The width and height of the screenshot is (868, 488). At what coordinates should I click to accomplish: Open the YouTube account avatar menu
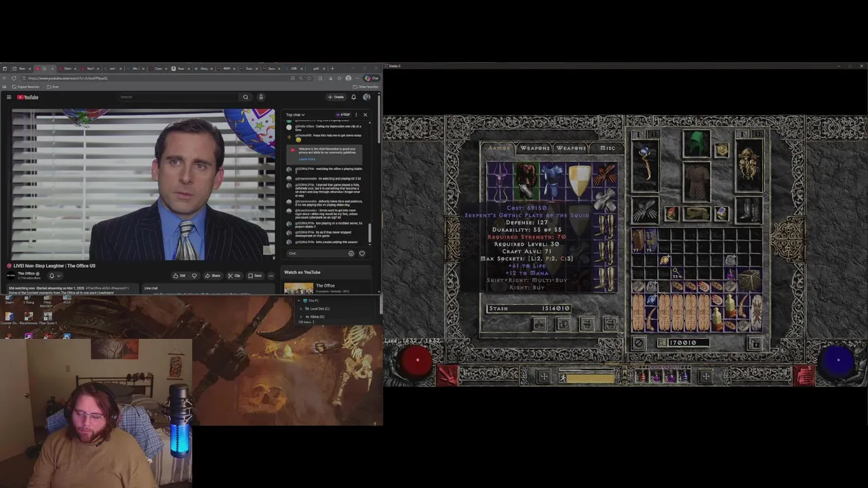(367, 97)
